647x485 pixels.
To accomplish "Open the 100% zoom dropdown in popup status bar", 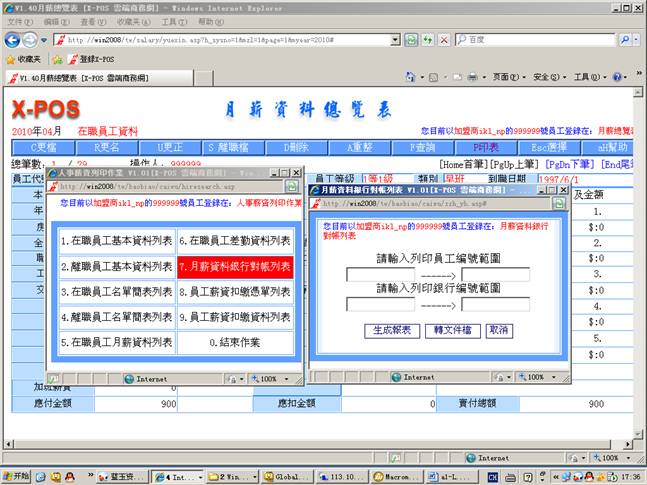I will point(268,379).
